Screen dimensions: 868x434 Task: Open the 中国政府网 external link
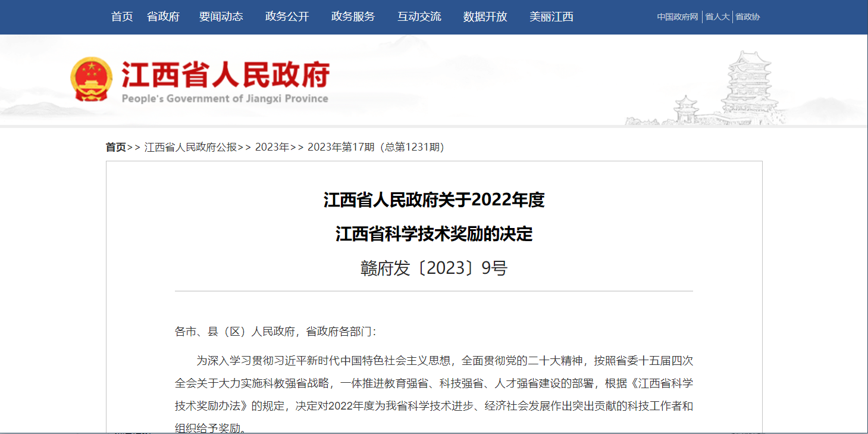tap(677, 17)
